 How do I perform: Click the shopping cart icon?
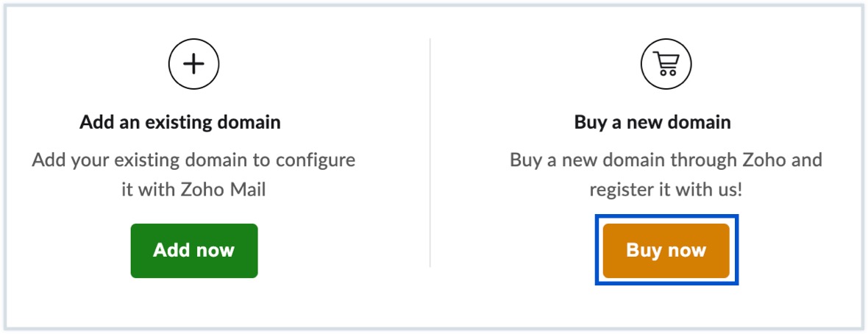[x=666, y=65]
